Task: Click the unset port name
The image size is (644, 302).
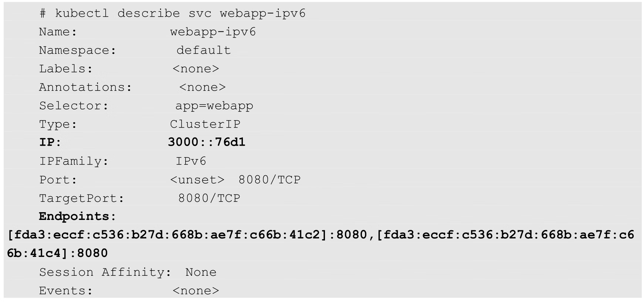Action: pyautogui.click(x=197, y=180)
